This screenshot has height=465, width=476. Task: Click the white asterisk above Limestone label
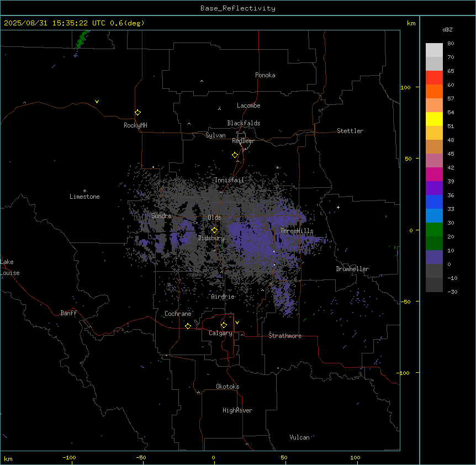coord(84,191)
